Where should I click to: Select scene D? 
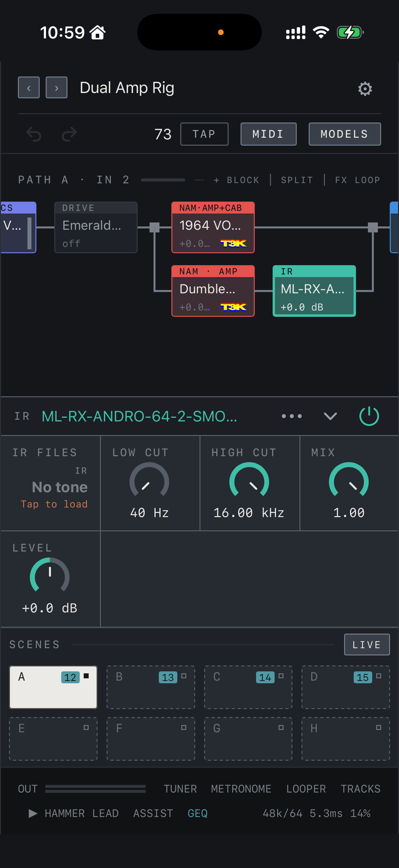(346, 687)
